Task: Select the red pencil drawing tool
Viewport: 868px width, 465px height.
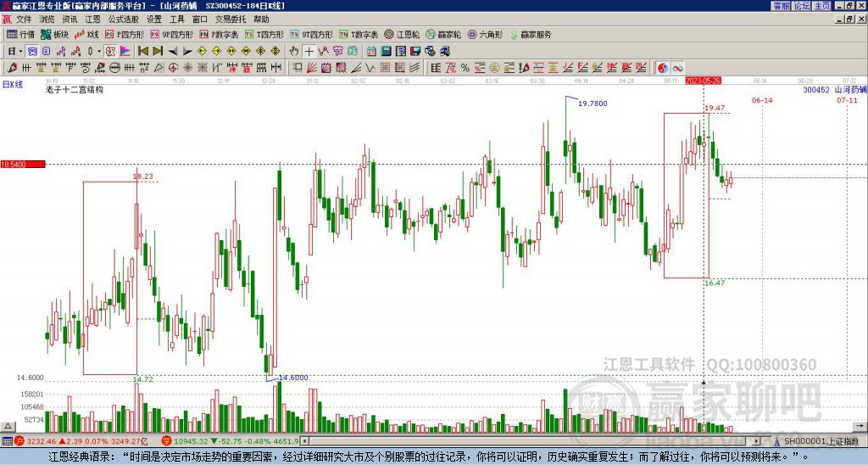Action: pos(12,68)
